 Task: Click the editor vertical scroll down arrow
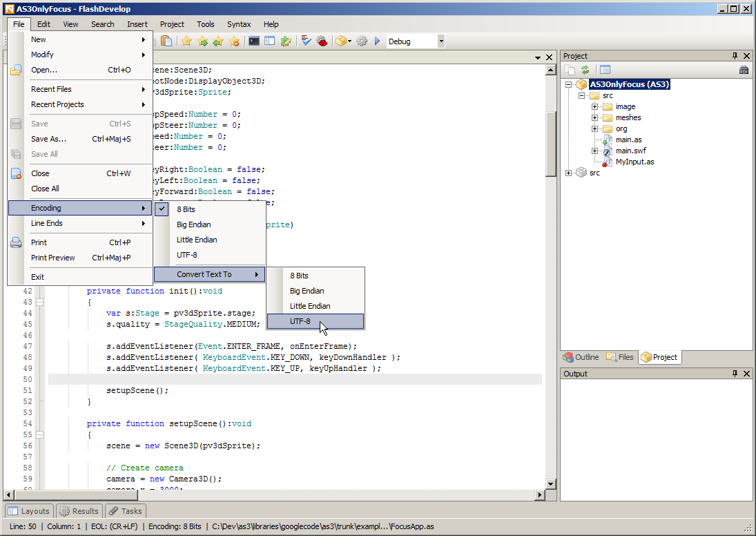tap(551, 484)
